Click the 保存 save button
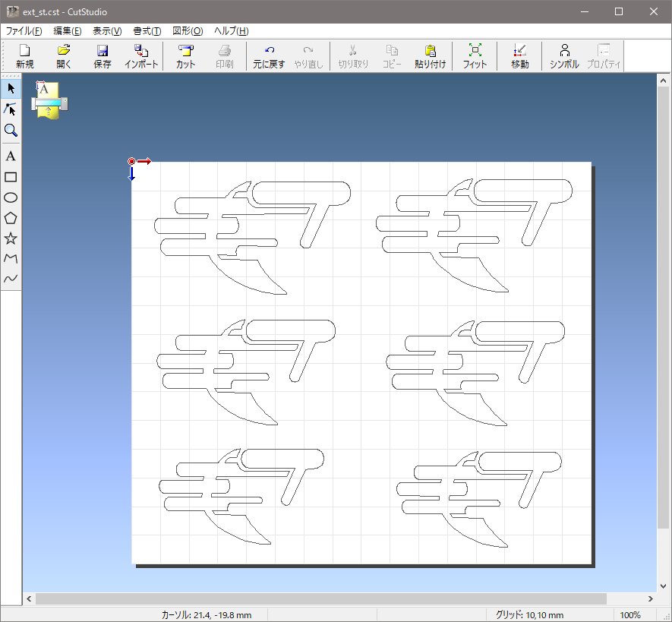Screen dimensions: 672x622 pyautogui.click(x=103, y=57)
